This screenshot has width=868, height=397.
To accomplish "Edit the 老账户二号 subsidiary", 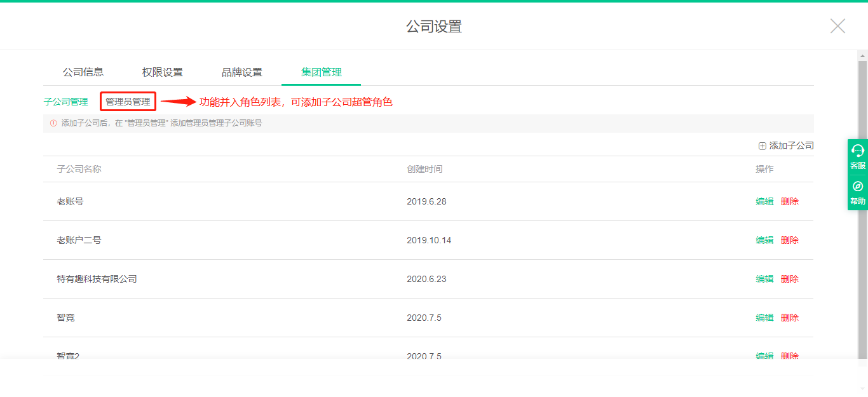I will tap(764, 240).
